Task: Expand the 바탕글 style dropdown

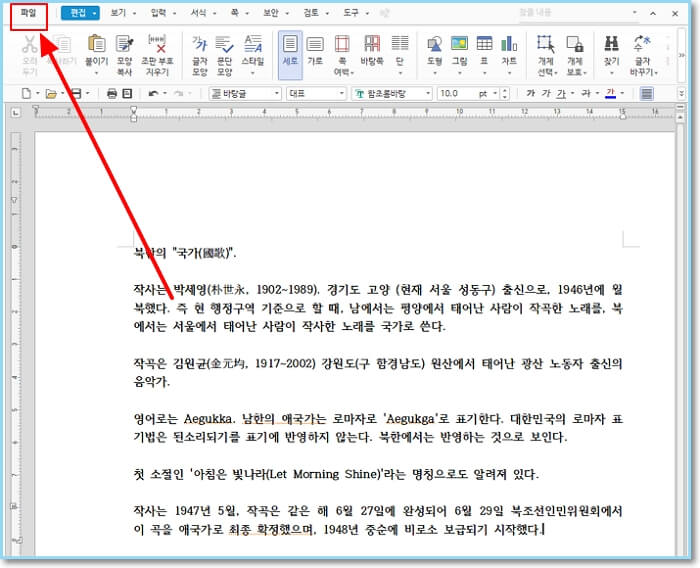Action: [x=277, y=93]
